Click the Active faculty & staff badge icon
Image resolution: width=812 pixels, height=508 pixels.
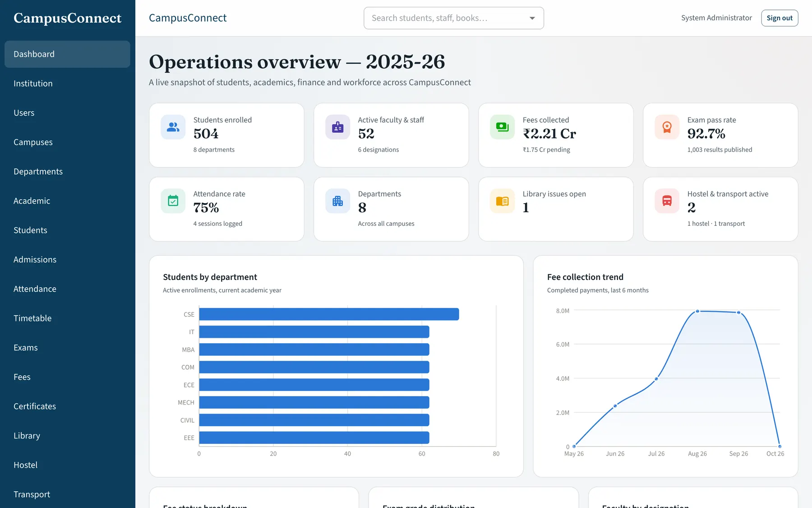pyautogui.click(x=337, y=127)
